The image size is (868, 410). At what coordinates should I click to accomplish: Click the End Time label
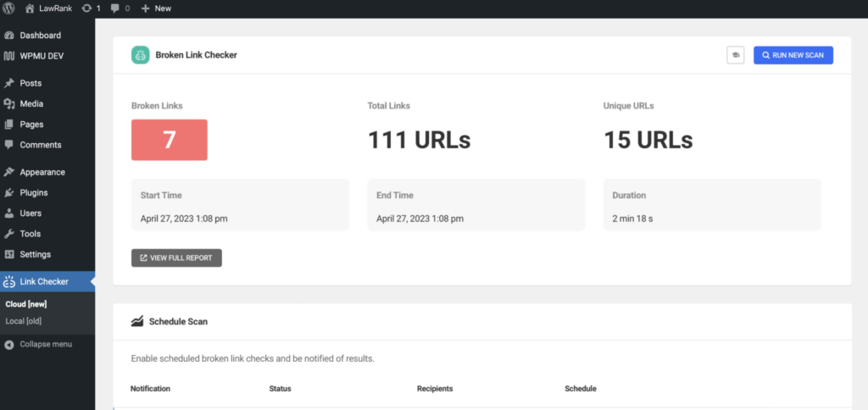click(395, 196)
